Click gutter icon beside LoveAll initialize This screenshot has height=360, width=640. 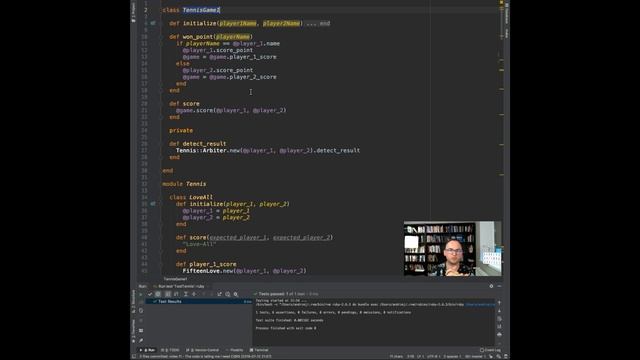tap(153, 204)
